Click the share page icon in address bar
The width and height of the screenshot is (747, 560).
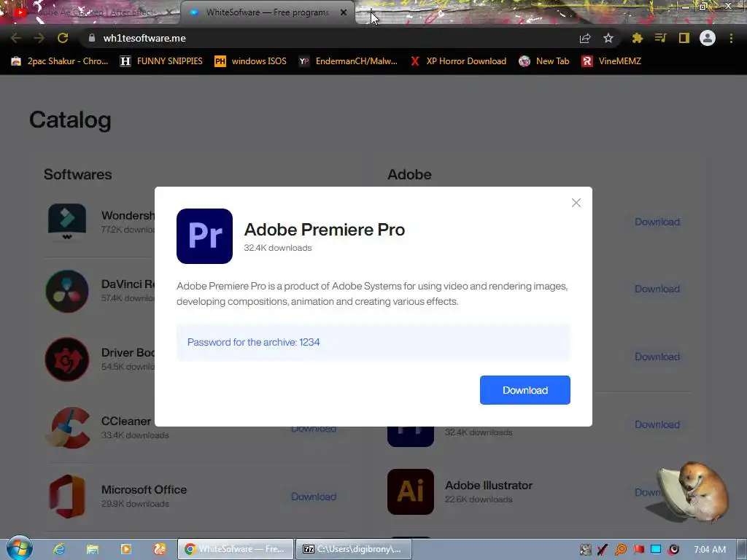click(585, 38)
